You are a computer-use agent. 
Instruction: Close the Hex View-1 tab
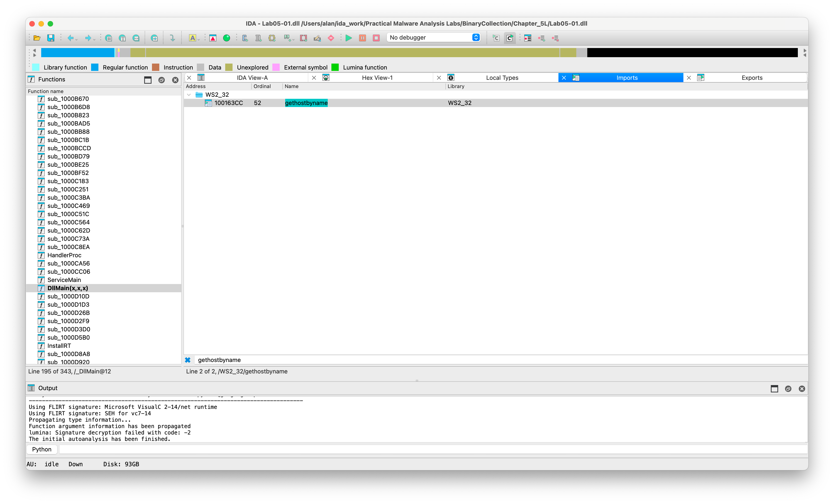(314, 78)
